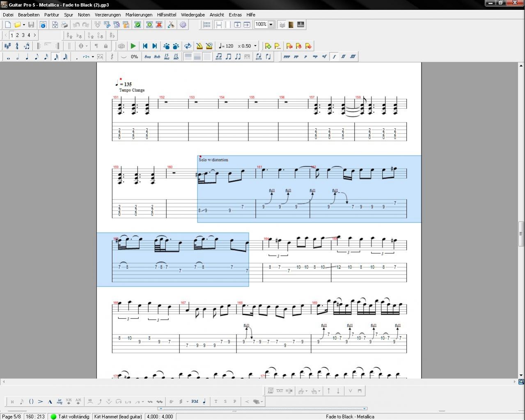Open the Datei menu
This screenshot has width=525, height=420.
(x=8, y=14)
